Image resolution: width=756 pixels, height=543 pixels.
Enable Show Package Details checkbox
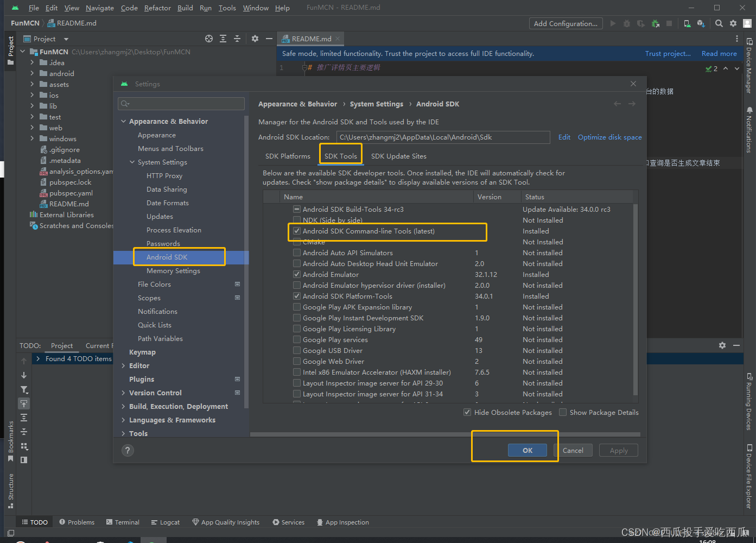pos(563,412)
